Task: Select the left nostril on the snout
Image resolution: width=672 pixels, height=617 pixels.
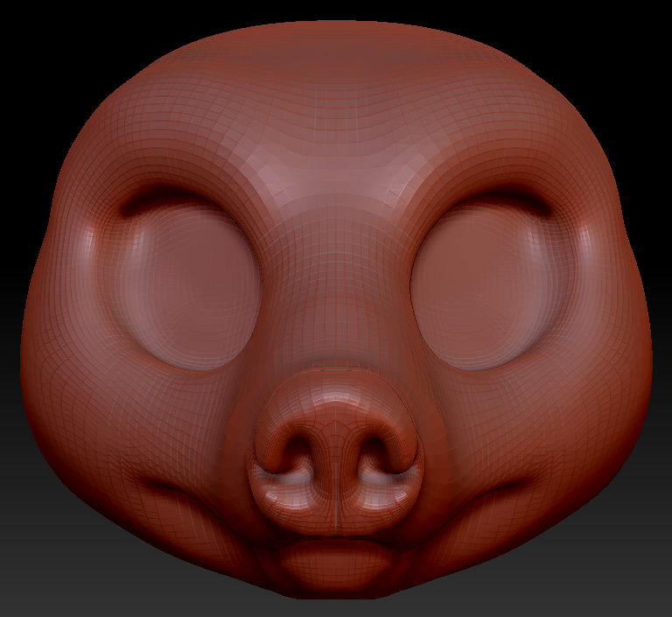Action: (x=302, y=453)
